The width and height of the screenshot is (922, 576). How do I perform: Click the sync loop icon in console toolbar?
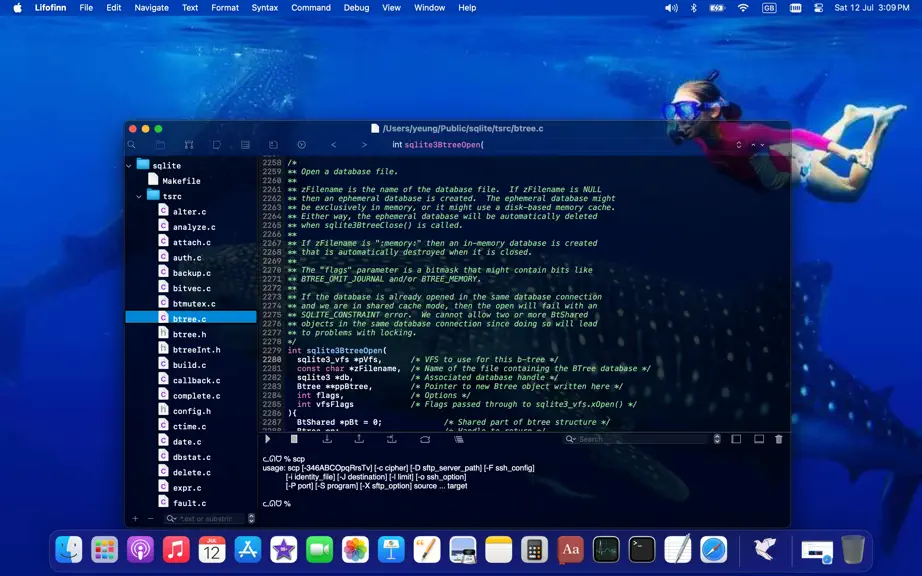pos(425,439)
